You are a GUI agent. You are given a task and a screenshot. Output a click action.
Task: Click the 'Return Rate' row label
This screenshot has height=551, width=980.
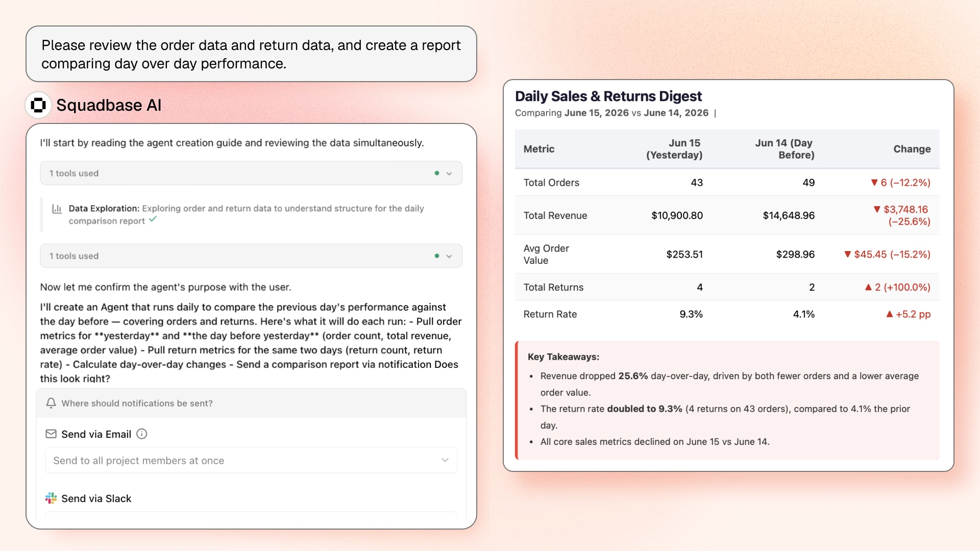[550, 314]
